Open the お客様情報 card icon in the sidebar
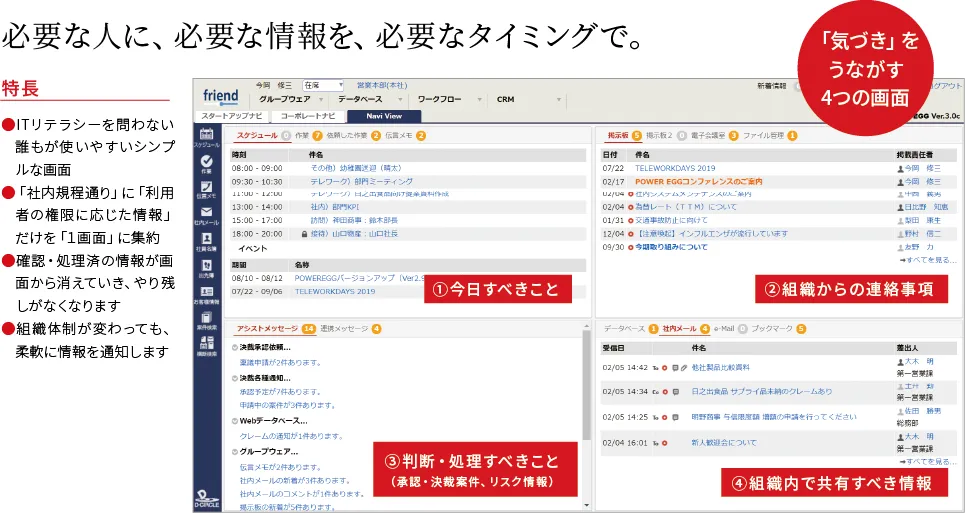Image resolution: width=965 pixels, height=513 pixels. [206, 292]
